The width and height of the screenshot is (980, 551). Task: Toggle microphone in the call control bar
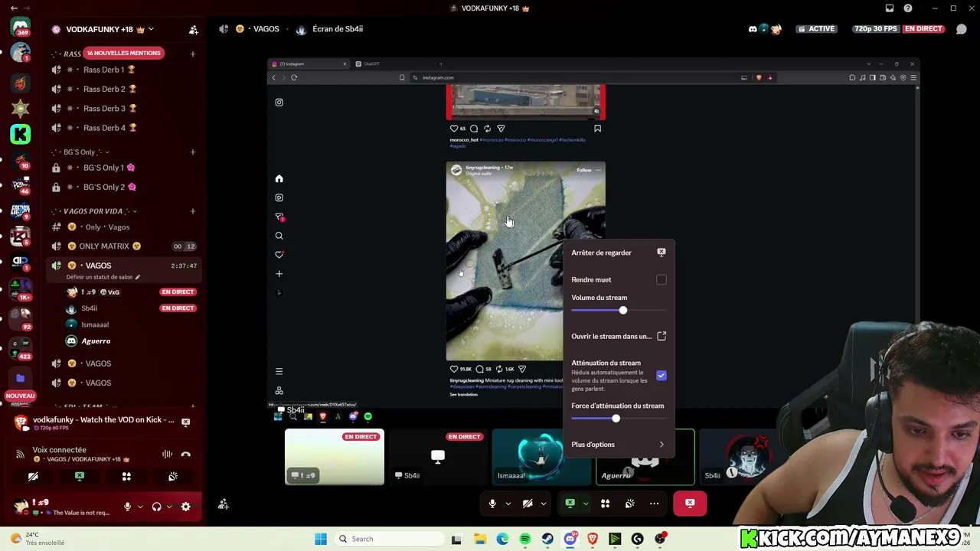click(492, 503)
